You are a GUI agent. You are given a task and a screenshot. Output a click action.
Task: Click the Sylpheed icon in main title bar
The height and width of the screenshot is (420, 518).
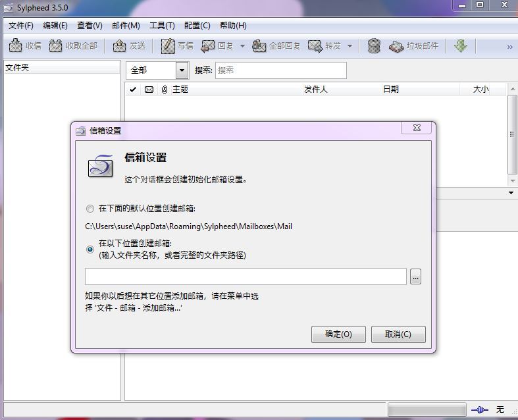9,8
